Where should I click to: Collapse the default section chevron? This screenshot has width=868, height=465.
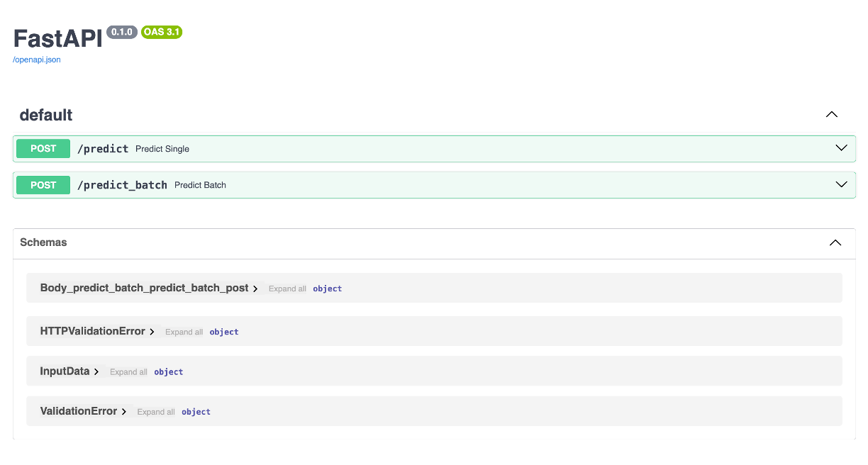pos(832,115)
